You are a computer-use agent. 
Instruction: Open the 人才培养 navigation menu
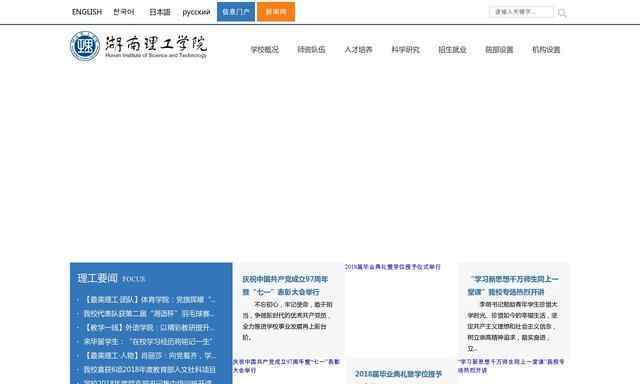[358, 50]
